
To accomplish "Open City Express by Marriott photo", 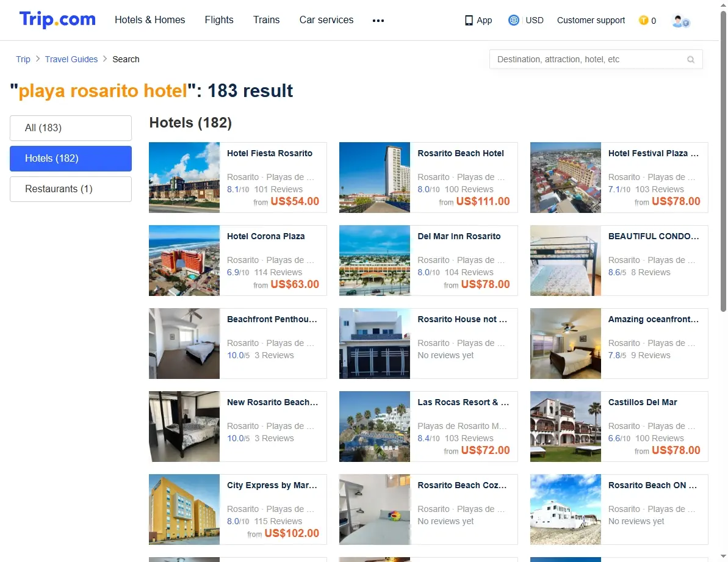I will (184, 510).
